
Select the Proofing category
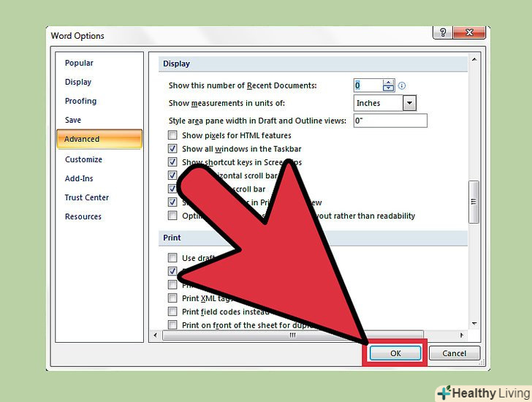point(80,101)
